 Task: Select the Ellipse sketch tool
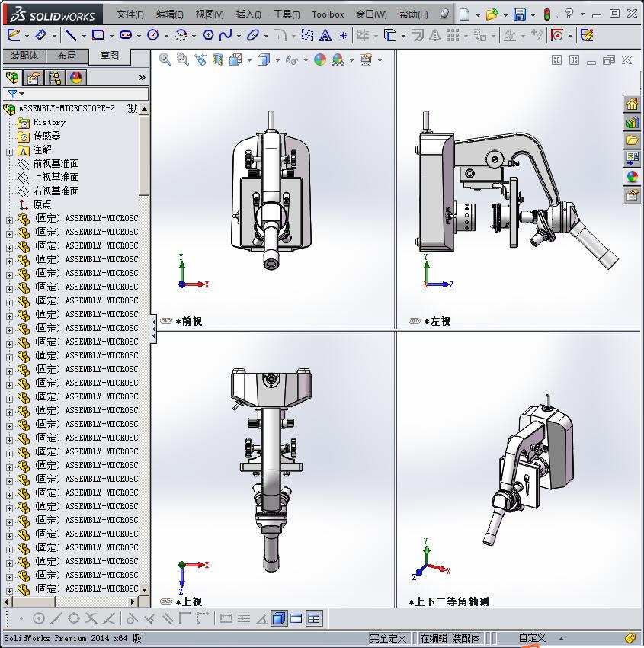tap(253, 35)
